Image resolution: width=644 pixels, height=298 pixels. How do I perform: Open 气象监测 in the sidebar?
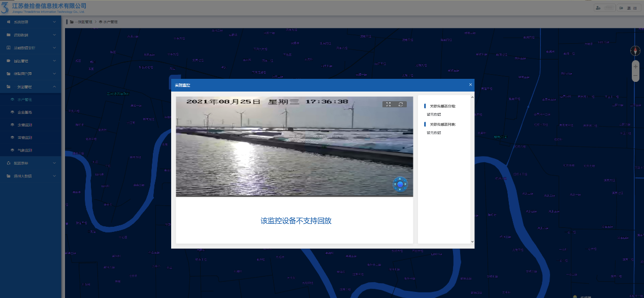[x=24, y=151]
